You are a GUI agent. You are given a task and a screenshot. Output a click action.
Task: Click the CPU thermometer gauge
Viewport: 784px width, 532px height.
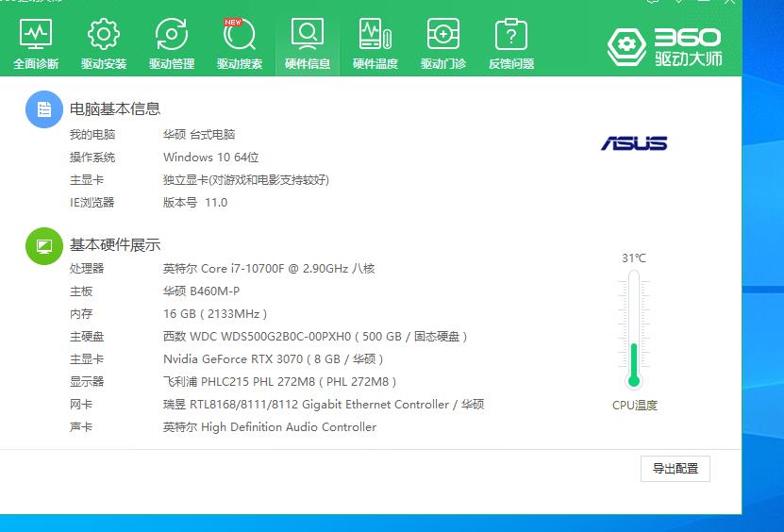tap(634, 329)
